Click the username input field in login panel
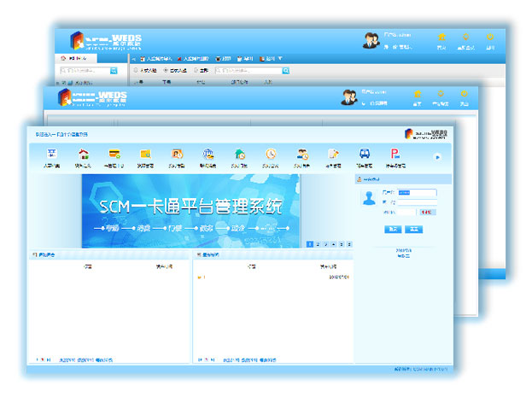This screenshot has height=403, width=532. click(x=417, y=193)
